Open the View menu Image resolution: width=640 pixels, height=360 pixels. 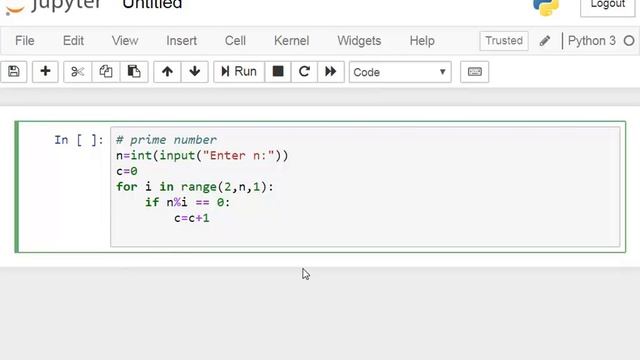(x=125, y=41)
